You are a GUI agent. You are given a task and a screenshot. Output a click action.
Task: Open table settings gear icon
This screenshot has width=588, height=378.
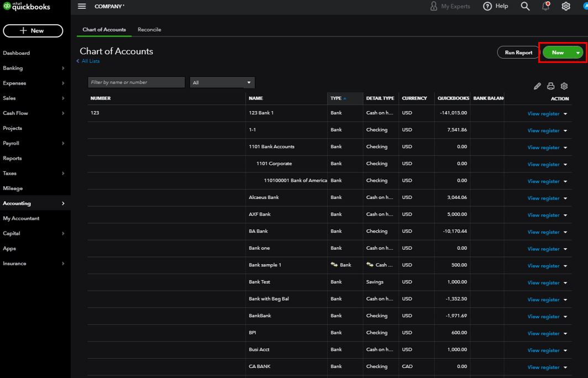(x=564, y=86)
